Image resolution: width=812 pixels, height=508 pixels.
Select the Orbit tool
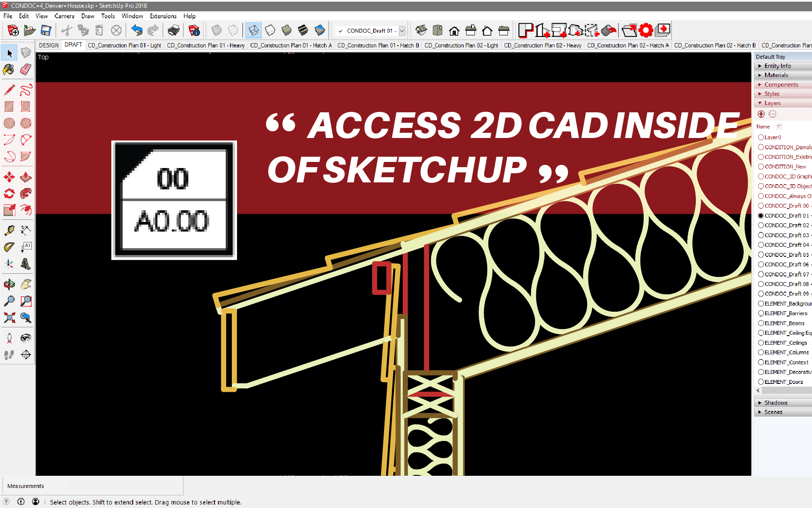9,285
